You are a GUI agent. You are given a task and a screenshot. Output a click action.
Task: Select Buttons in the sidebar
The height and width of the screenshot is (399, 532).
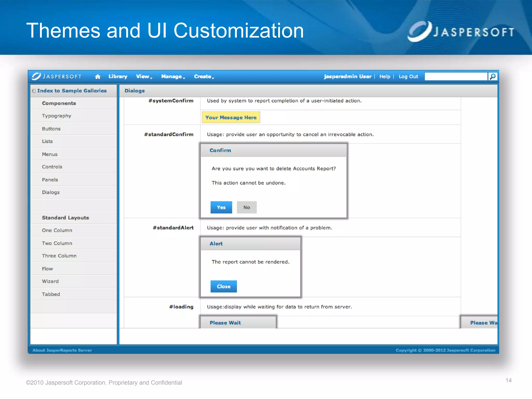coord(74,129)
